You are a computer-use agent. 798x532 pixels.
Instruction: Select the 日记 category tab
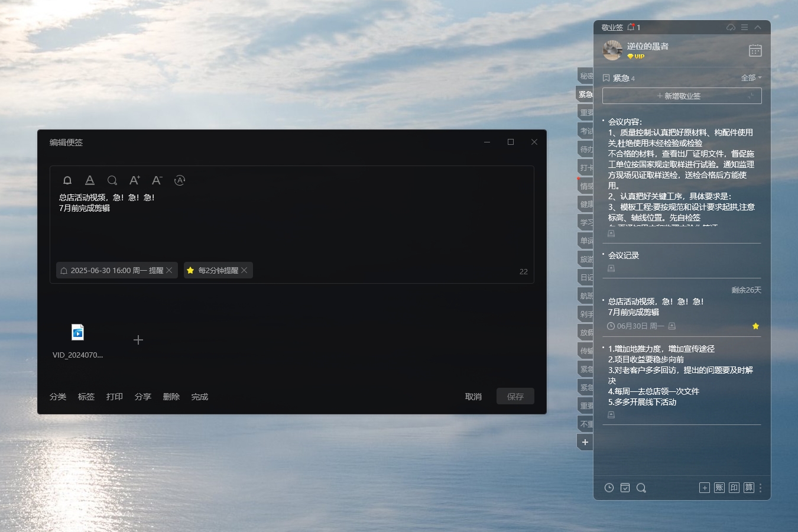(x=585, y=277)
